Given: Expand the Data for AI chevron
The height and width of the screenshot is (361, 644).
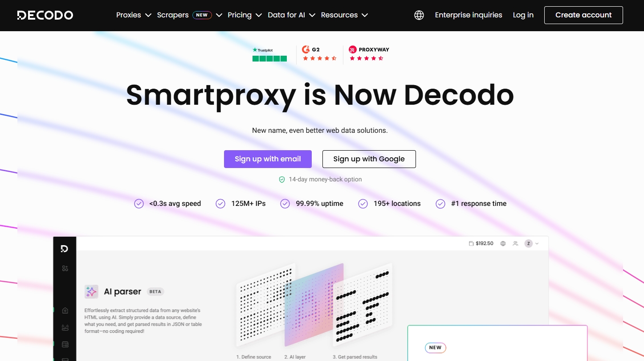Looking at the screenshot, I should pos(312,15).
